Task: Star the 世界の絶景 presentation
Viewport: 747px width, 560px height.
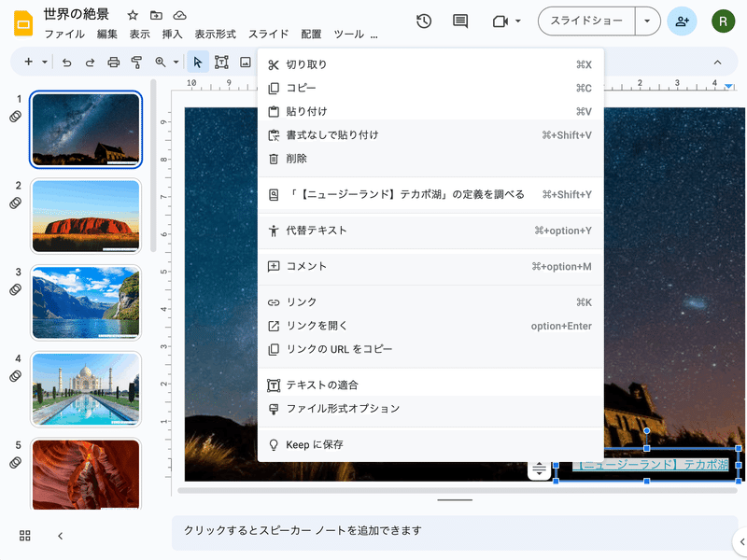Action: 133,15
